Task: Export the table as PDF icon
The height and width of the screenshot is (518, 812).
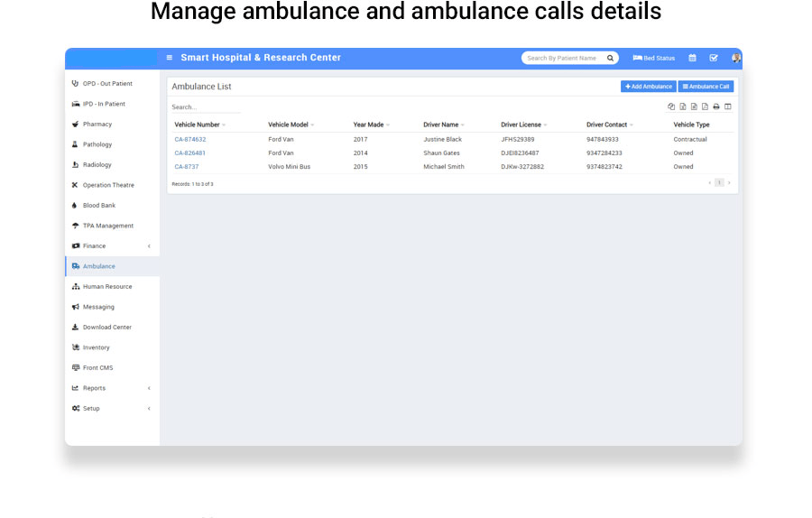Action: click(705, 106)
